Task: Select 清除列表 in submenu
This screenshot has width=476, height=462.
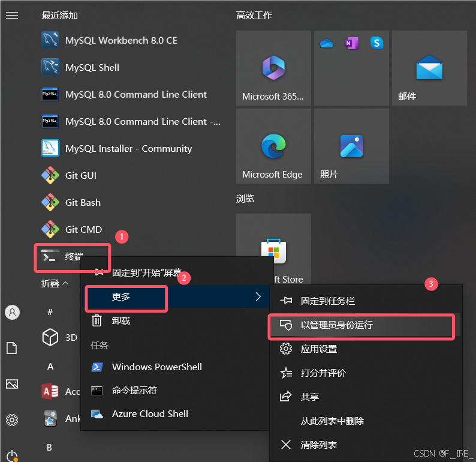Action: pyautogui.click(x=366, y=445)
